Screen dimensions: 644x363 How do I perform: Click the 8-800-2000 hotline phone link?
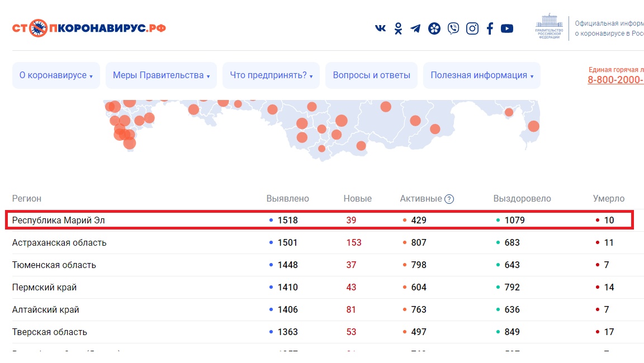[x=615, y=80]
